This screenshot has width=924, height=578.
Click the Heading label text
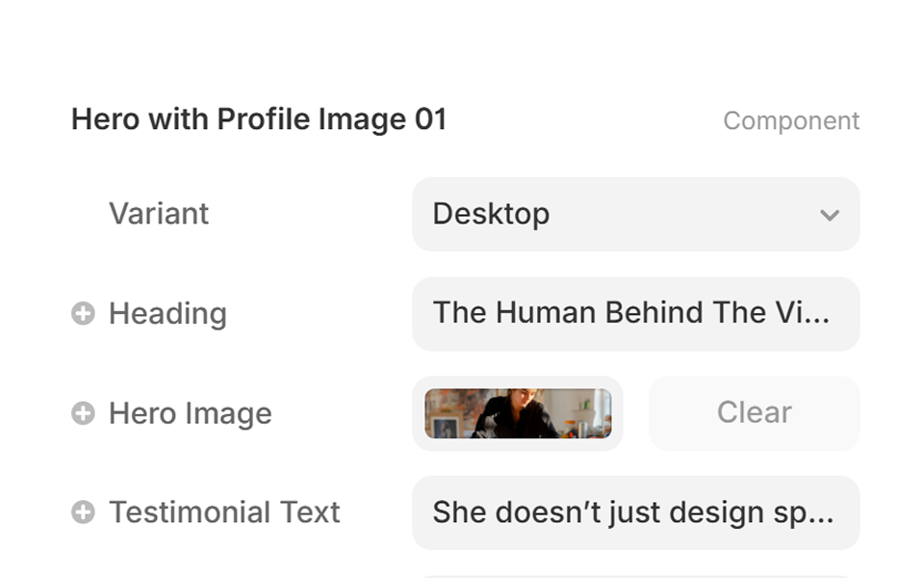[168, 313]
